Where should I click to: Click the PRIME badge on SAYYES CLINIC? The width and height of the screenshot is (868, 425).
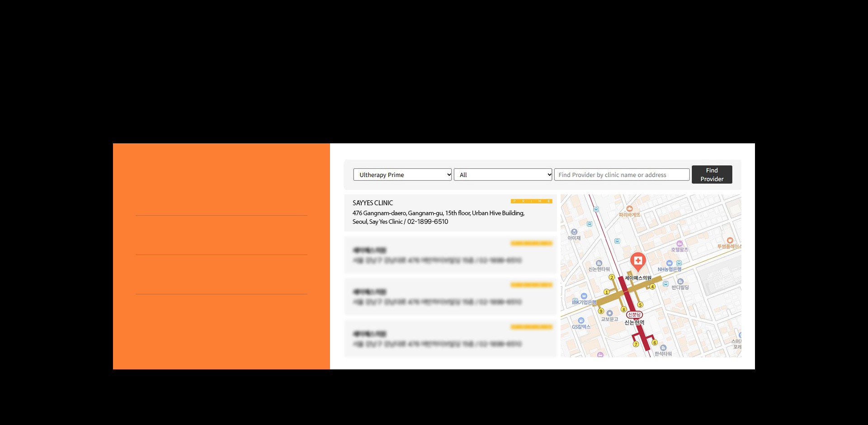coord(531,201)
